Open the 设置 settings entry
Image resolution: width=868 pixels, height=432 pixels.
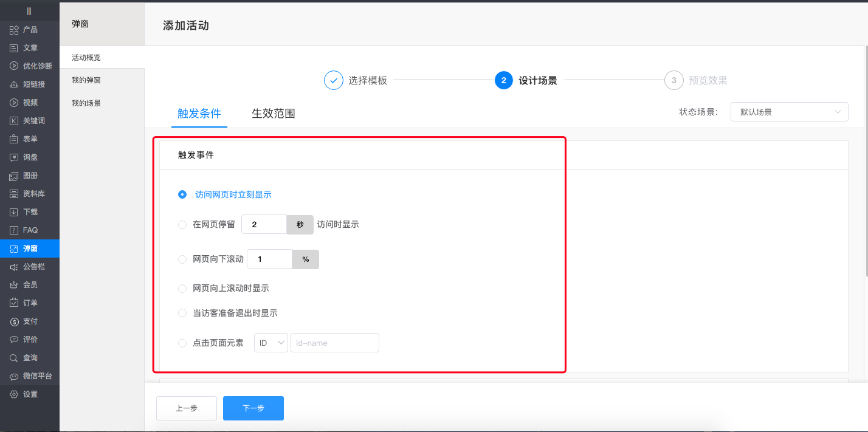tap(29, 394)
